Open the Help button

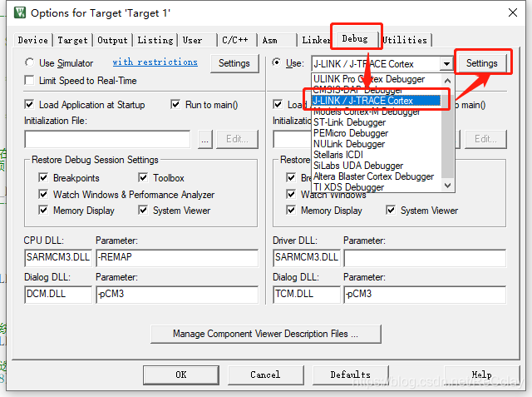pyautogui.click(x=482, y=375)
